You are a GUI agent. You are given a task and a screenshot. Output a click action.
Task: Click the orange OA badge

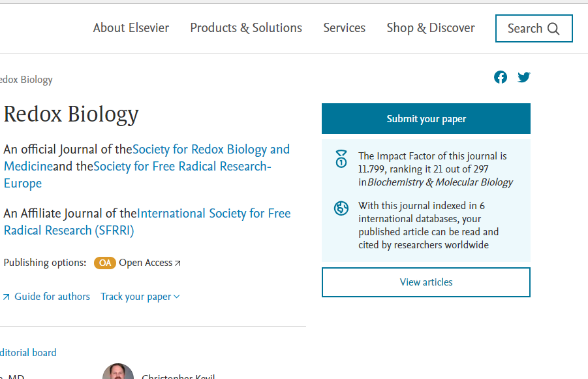coord(104,263)
